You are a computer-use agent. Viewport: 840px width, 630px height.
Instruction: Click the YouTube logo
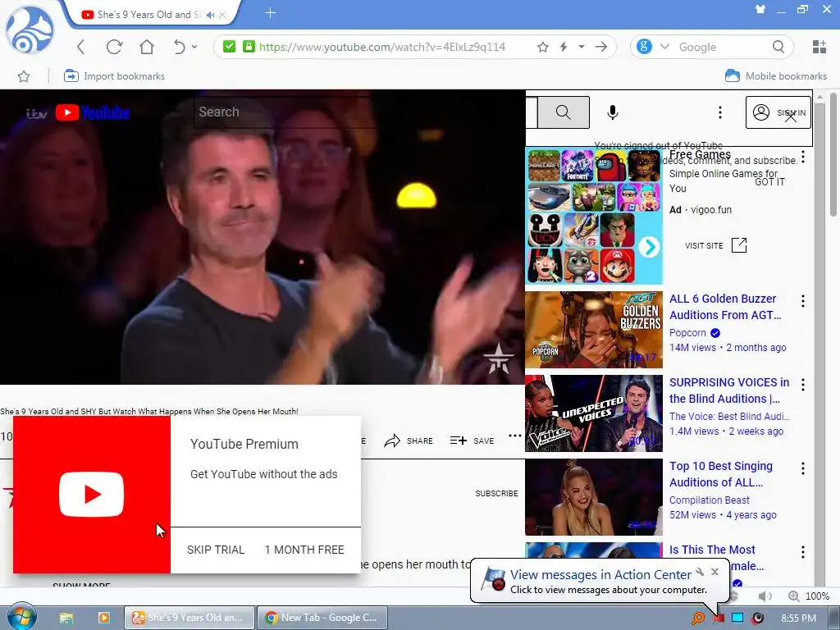pyautogui.click(x=93, y=112)
